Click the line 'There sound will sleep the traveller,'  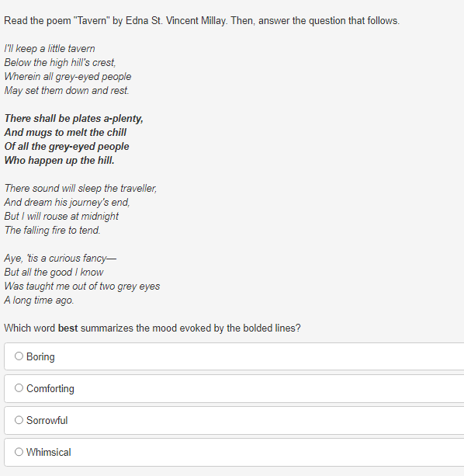pyautogui.click(x=81, y=188)
